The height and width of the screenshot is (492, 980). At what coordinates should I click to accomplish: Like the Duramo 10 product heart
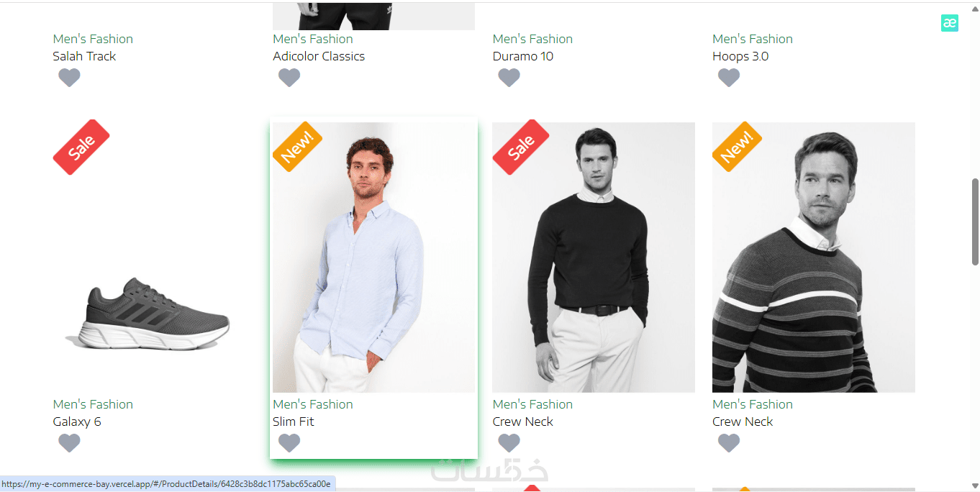click(509, 78)
